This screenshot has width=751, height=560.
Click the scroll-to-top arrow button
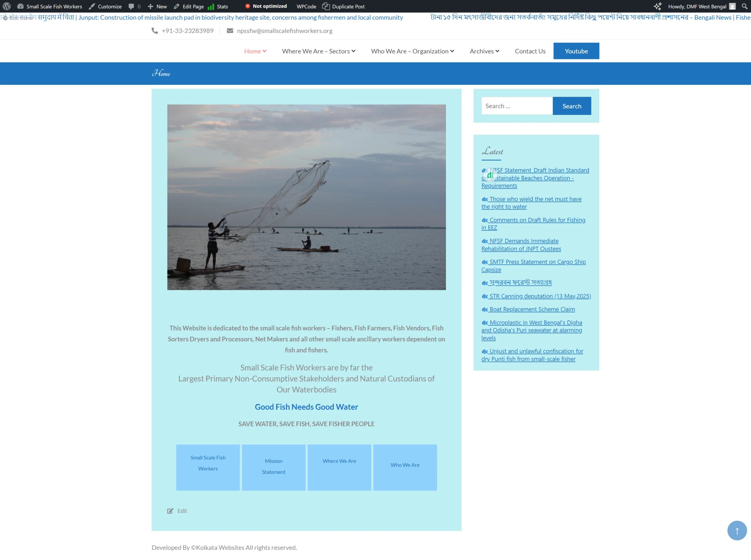coord(737,530)
